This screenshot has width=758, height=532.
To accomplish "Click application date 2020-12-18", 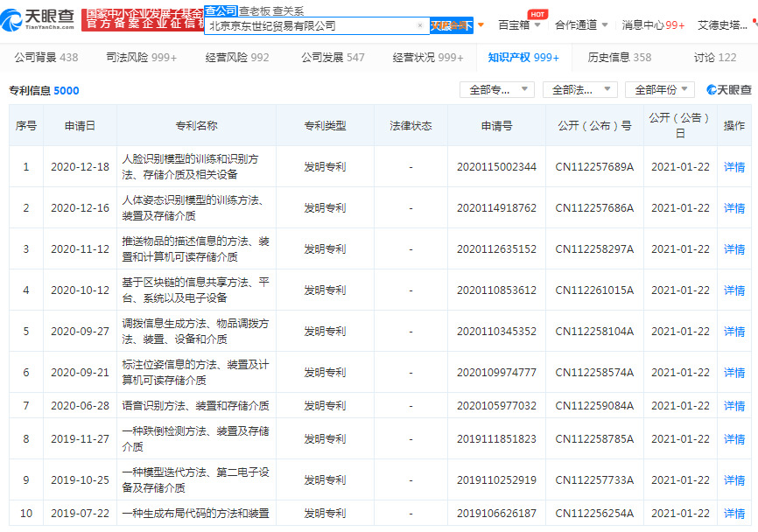I will point(81,167).
